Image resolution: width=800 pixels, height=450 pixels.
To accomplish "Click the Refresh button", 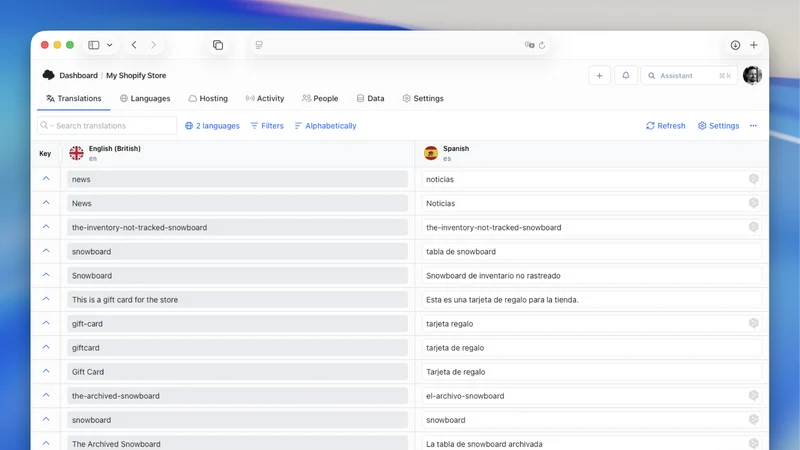I will pos(666,126).
